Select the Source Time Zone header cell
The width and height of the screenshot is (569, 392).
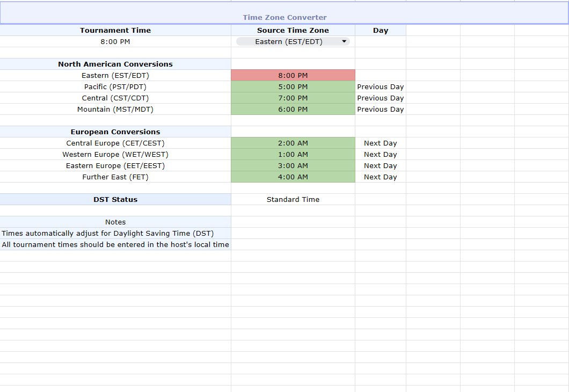[x=293, y=30]
